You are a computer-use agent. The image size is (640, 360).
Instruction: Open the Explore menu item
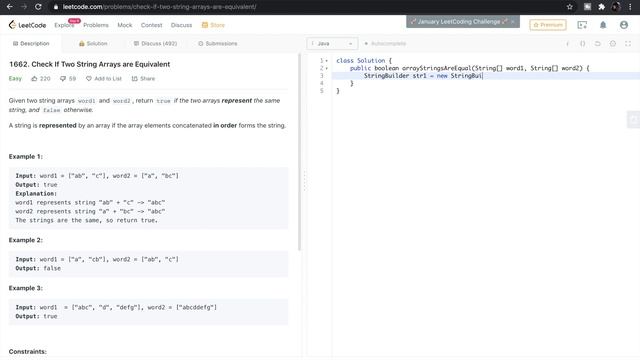[64, 25]
